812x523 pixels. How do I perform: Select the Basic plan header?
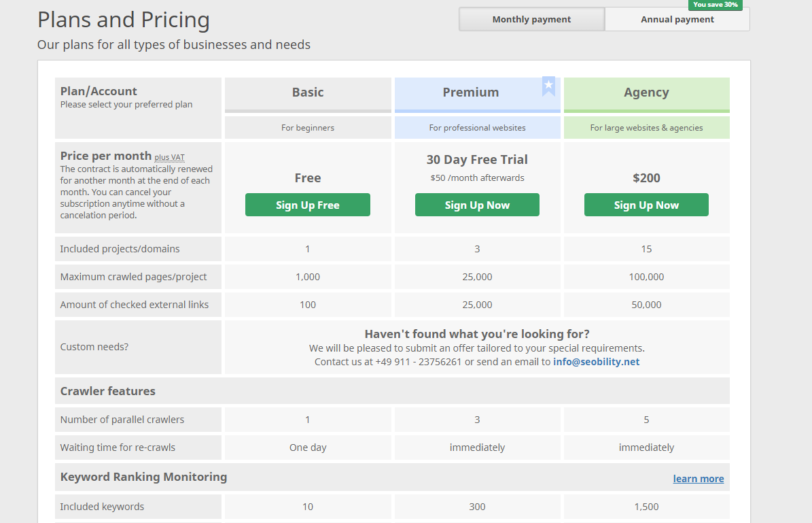click(x=308, y=92)
